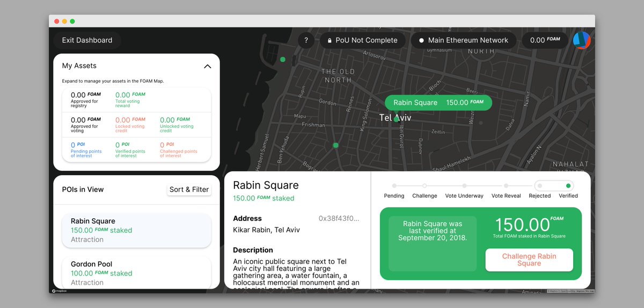
Task: Open the question mark help button
Action: pos(306,40)
